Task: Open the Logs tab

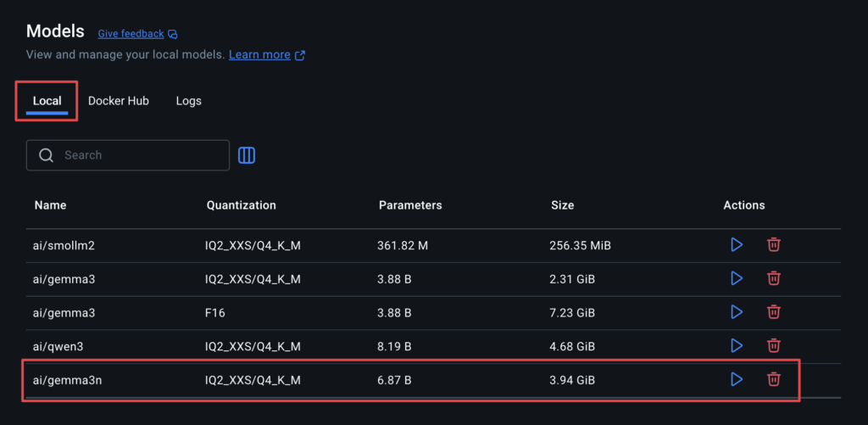Action: [189, 101]
